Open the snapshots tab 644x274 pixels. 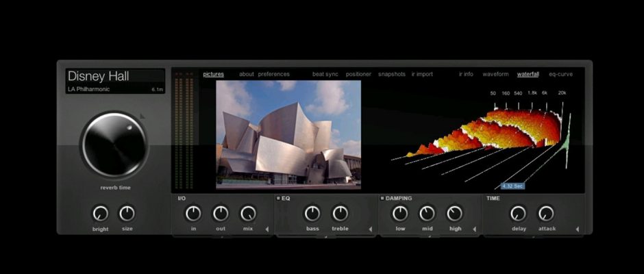(392, 75)
